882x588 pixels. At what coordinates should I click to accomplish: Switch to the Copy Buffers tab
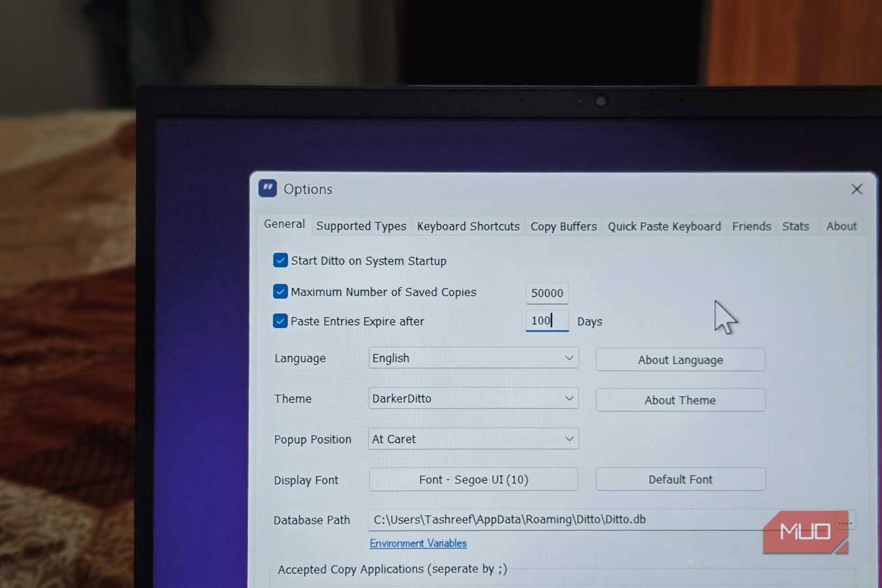563,227
